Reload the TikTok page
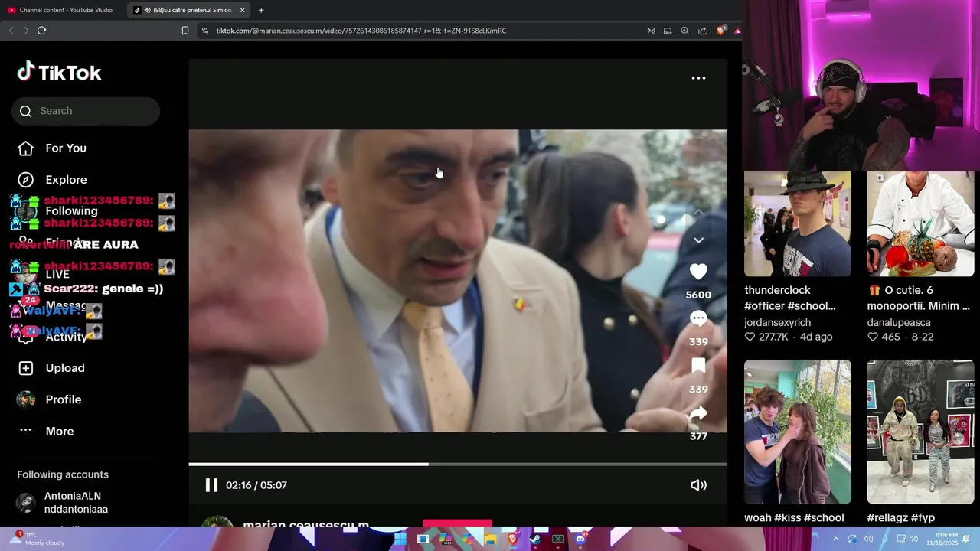The height and width of the screenshot is (551, 980). 41,31
